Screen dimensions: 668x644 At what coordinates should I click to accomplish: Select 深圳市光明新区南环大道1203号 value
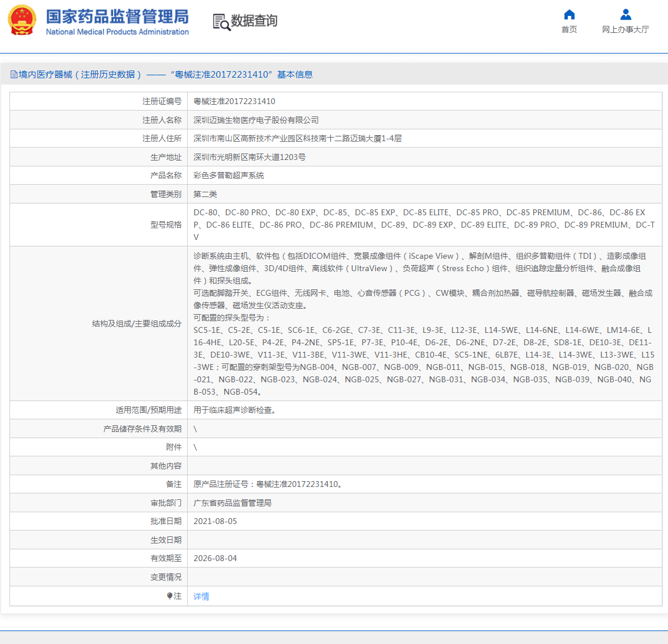tap(249, 157)
